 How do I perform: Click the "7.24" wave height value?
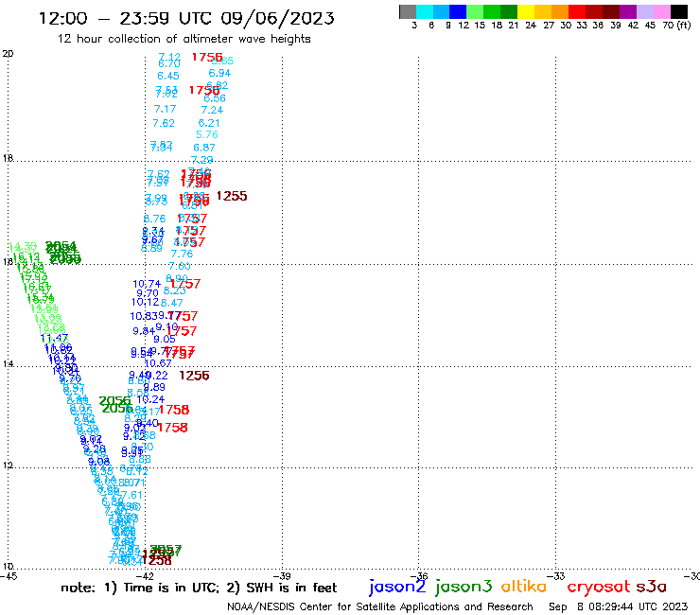(212, 110)
